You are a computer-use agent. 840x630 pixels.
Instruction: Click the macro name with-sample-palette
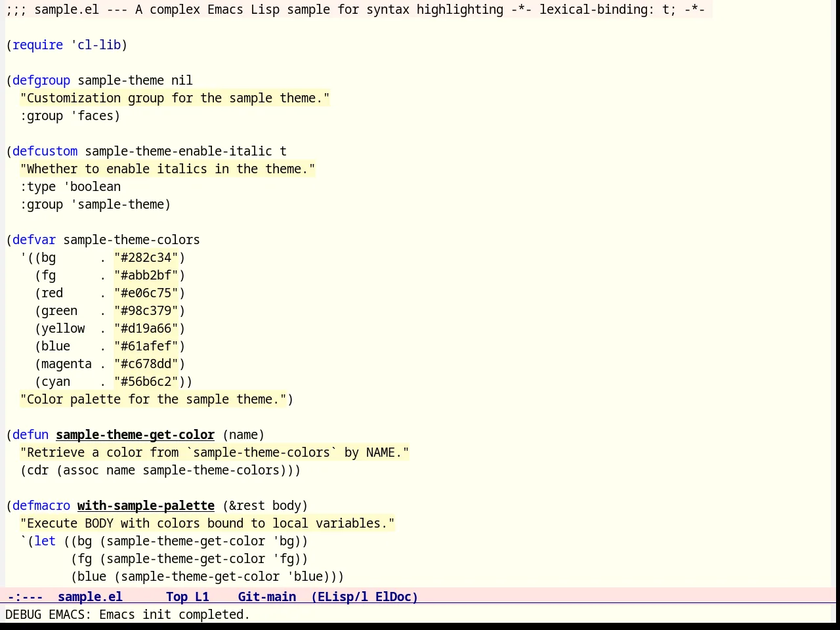tap(146, 505)
